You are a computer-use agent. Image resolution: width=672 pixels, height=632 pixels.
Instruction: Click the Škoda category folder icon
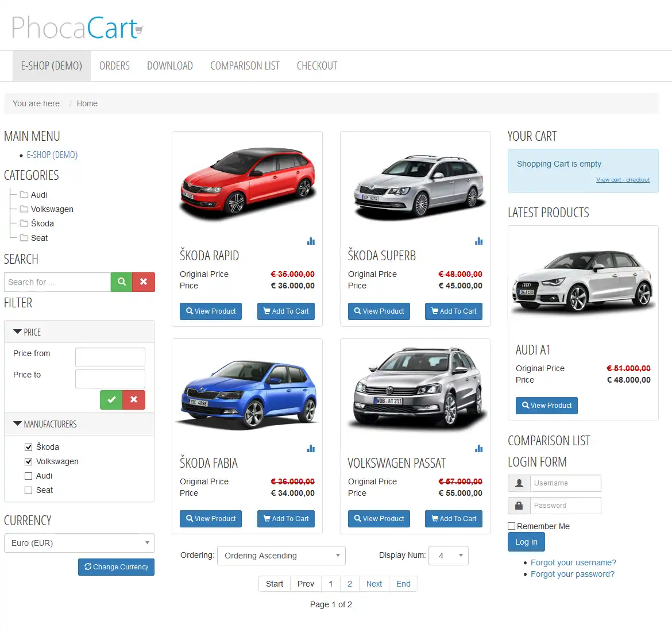[24, 223]
